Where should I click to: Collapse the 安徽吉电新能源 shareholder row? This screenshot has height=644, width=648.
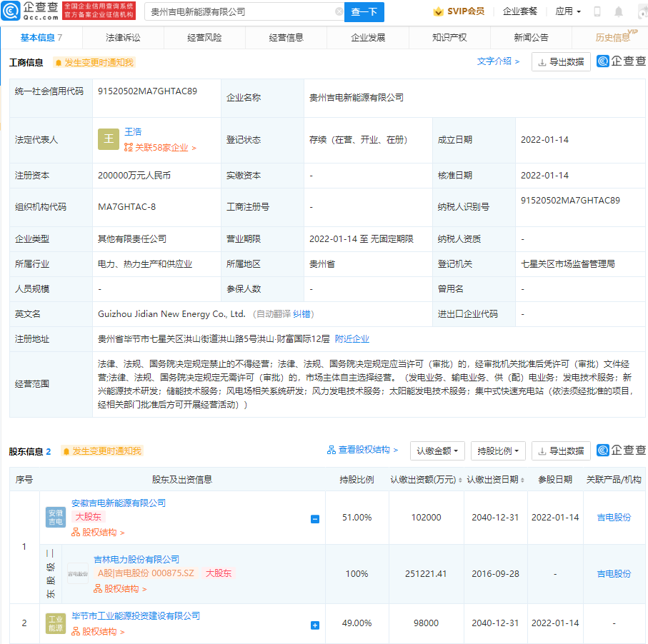click(x=314, y=519)
